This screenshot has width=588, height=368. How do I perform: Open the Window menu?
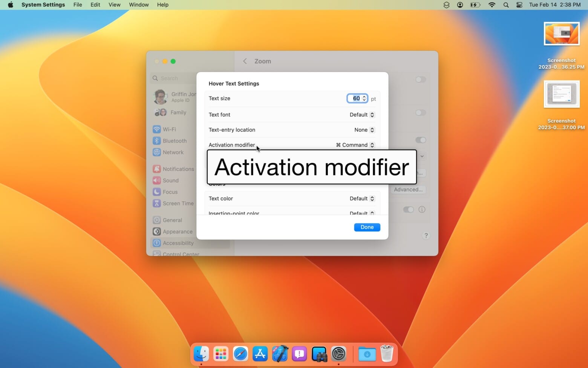tap(138, 5)
